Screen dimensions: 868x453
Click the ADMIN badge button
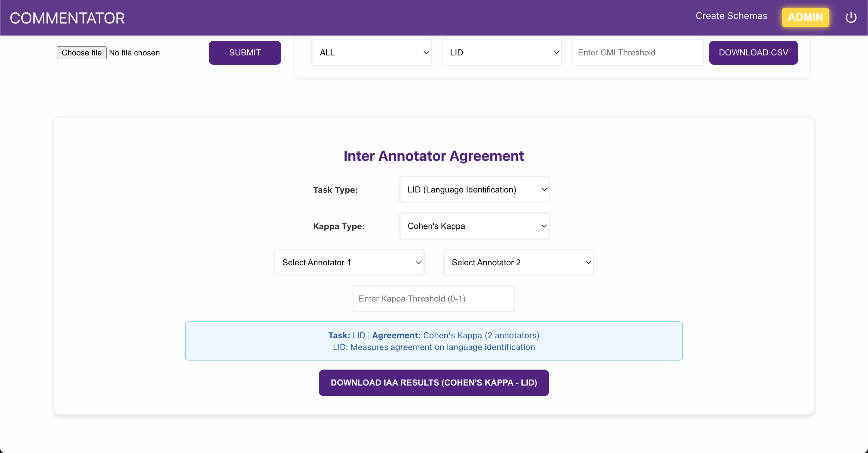point(805,17)
